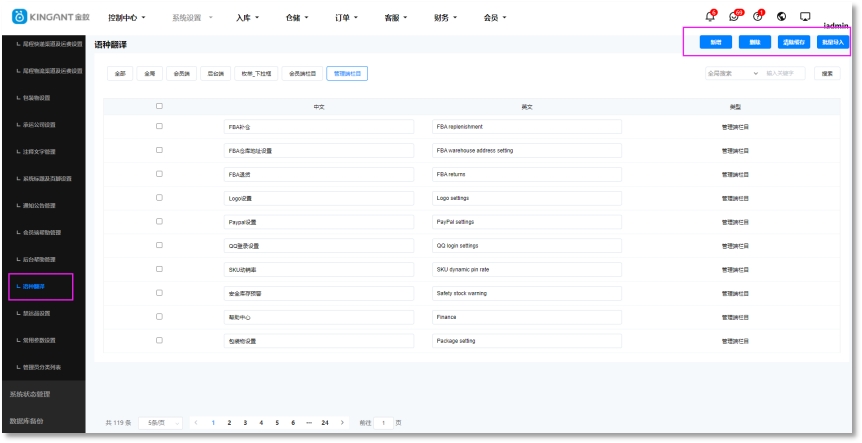Select the checkbox for PayPal settings row
This screenshot has width=862, height=443.
click(x=159, y=221)
